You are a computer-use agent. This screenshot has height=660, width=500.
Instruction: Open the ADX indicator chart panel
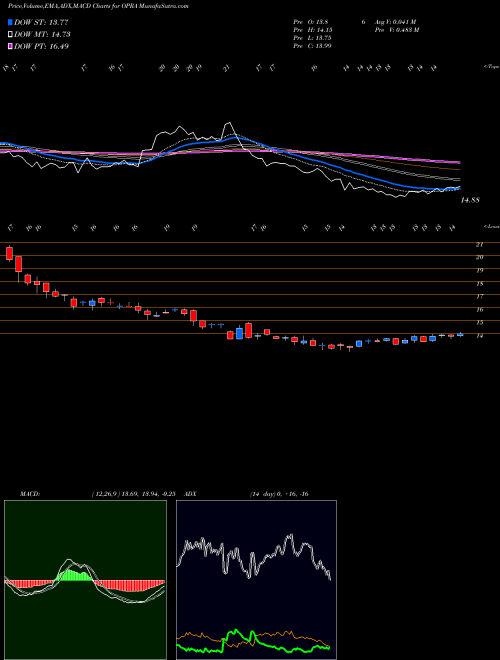point(256,580)
